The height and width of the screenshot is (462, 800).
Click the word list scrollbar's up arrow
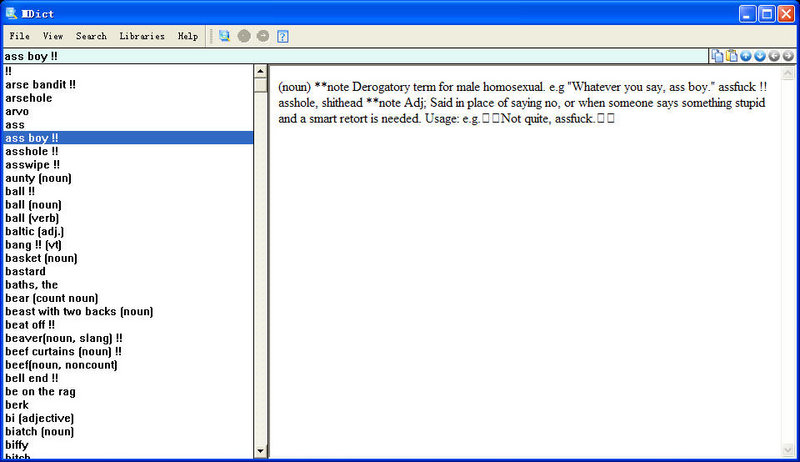[261, 72]
